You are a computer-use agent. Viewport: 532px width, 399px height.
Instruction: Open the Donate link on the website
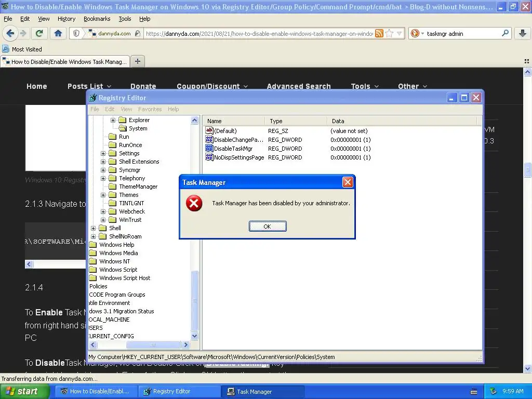[x=143, y=86]
